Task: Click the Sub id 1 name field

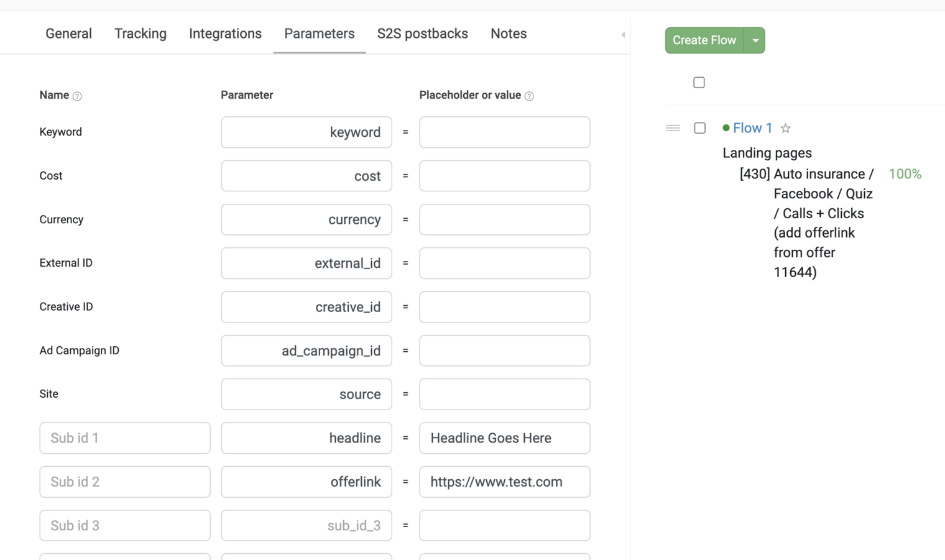Action: (x=125, y=438)
